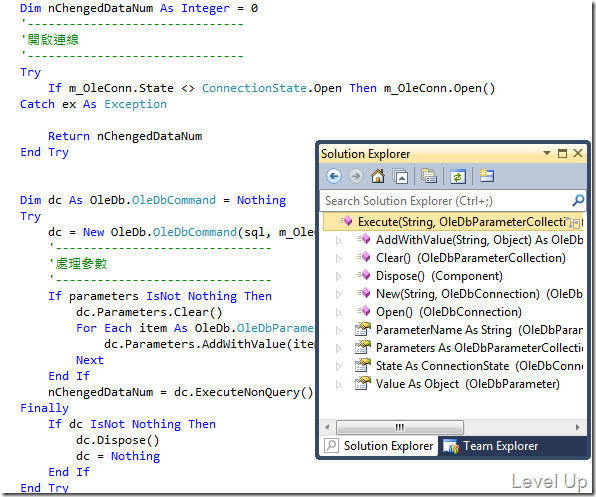Select State As ConnectionState item text

[x=479, y=366]
